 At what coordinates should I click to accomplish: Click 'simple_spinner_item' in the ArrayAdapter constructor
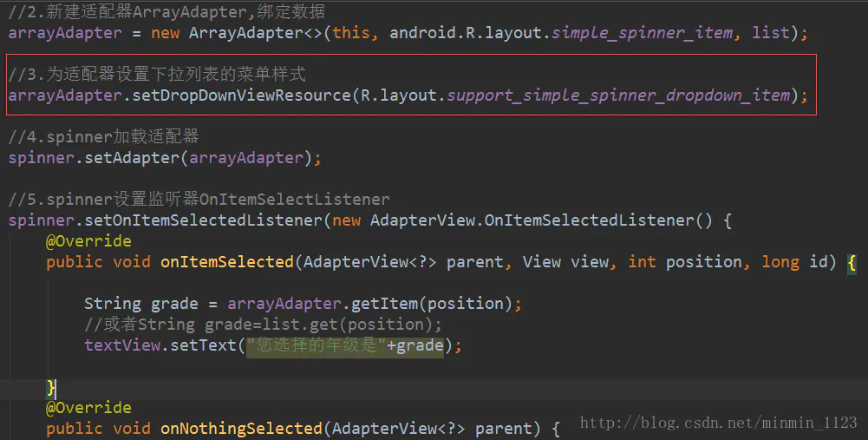[643, 33]
